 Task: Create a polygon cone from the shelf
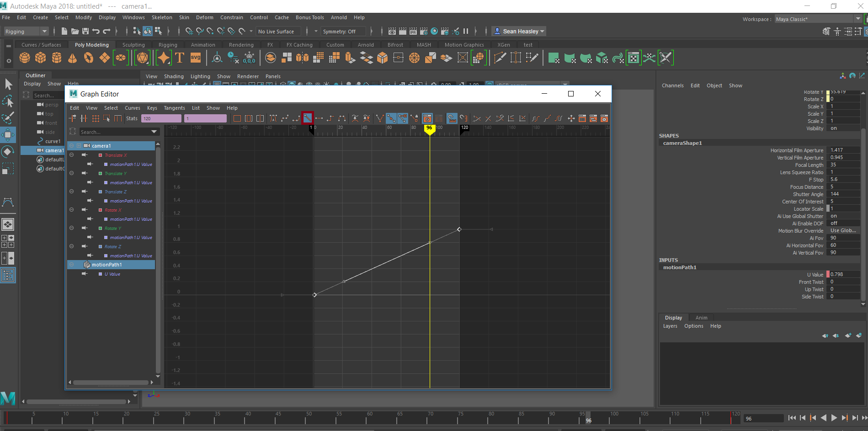pyautogui.click(x=72, y=58)
